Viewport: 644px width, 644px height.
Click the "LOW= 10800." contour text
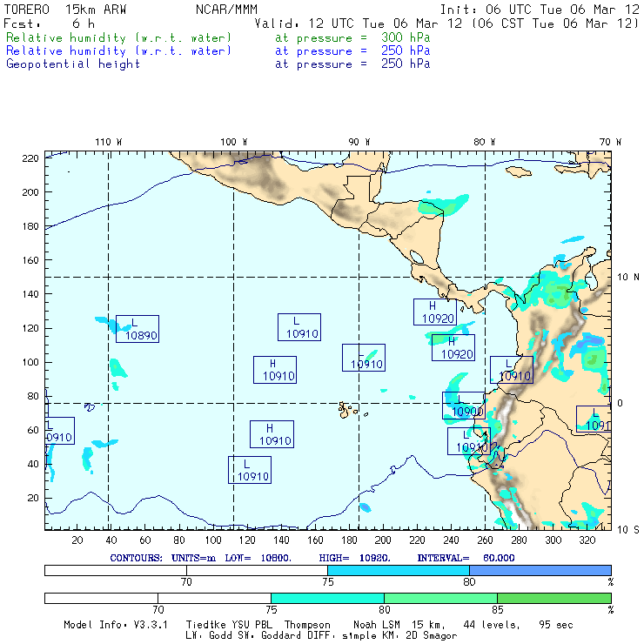(x=258, y=558)
